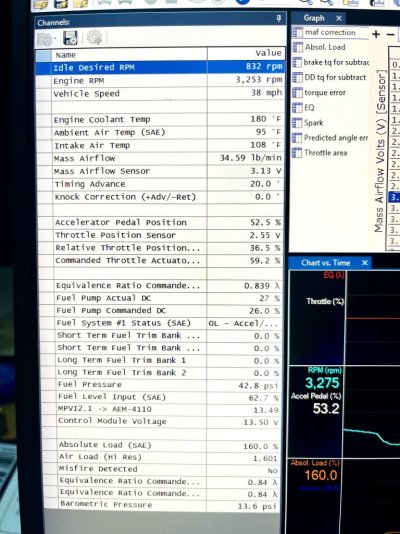
Task: Click the gear settings icon in Channels toolbar
Action: pyautogui.click(x=94, y=37)
